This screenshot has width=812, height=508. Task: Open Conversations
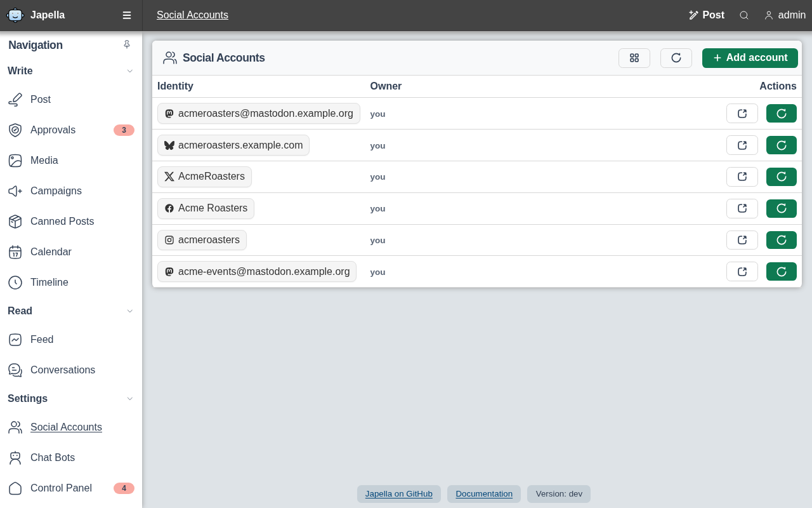(x=71, y=370)
